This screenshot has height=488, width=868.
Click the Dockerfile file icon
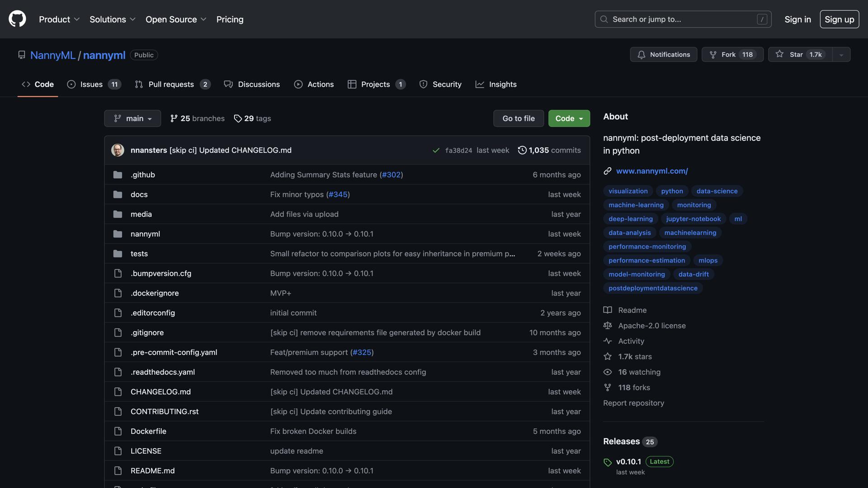[118, 431]
